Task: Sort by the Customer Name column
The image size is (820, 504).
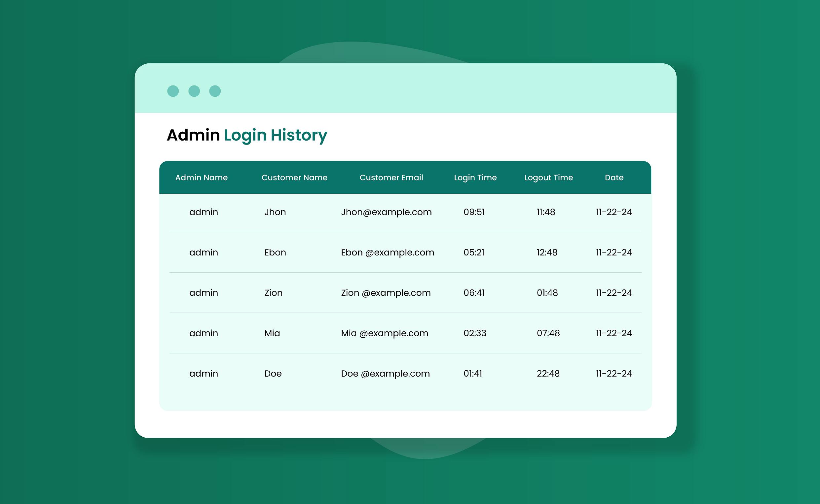Action: tap(294, 178)
